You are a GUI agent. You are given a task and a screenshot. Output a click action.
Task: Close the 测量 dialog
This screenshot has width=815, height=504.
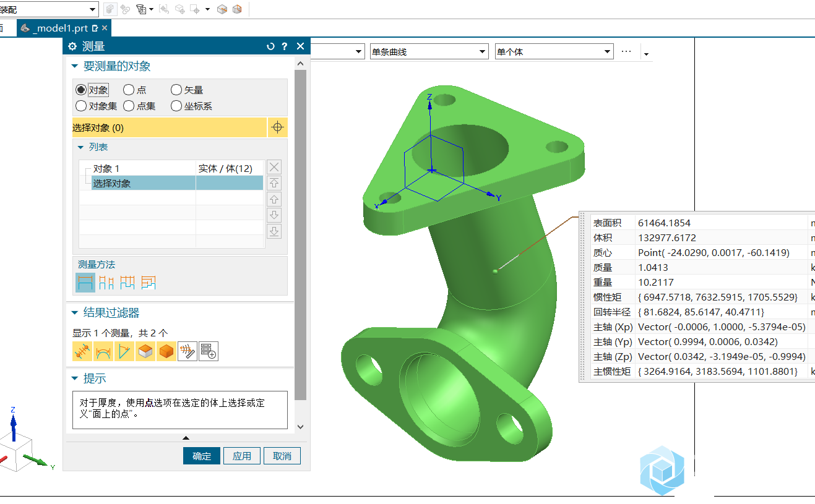pos(301,46)
